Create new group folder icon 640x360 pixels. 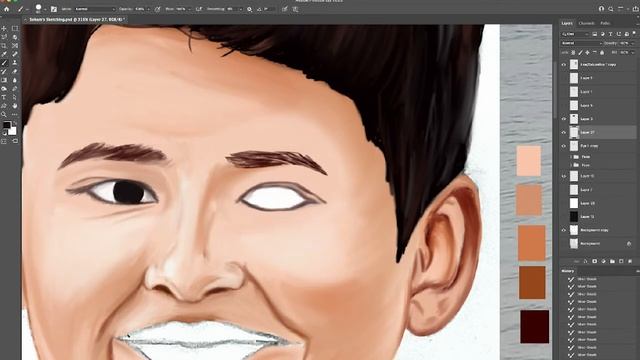[x=612, y=261]
